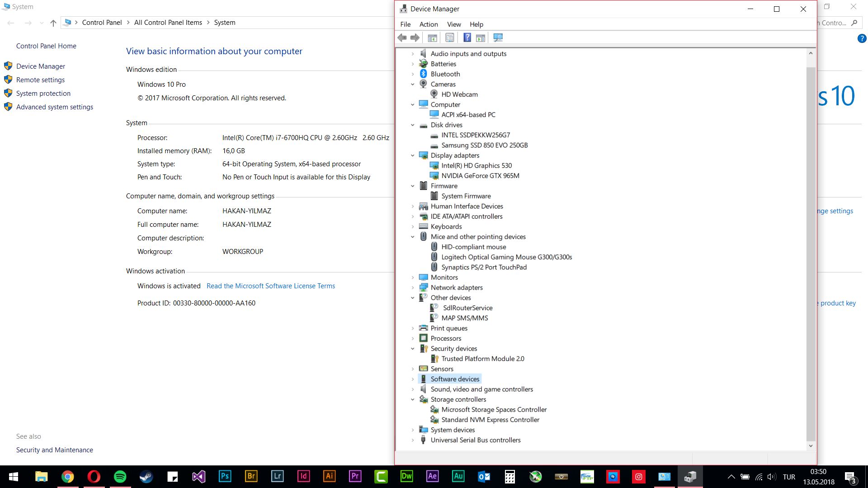Select INTEL SSDPEKKW256G7 disk drive
This screenshot has height=488, width=868.
coord(476,135)
